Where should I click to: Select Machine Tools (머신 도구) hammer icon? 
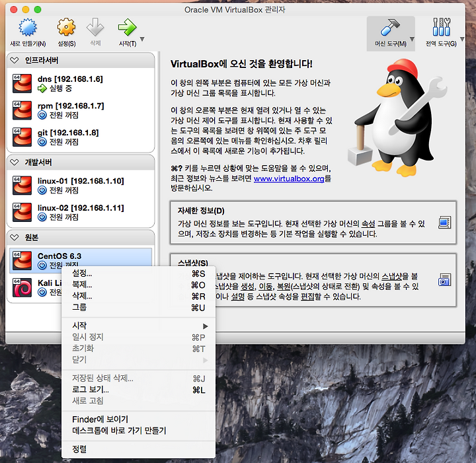(x=390, y=28)
